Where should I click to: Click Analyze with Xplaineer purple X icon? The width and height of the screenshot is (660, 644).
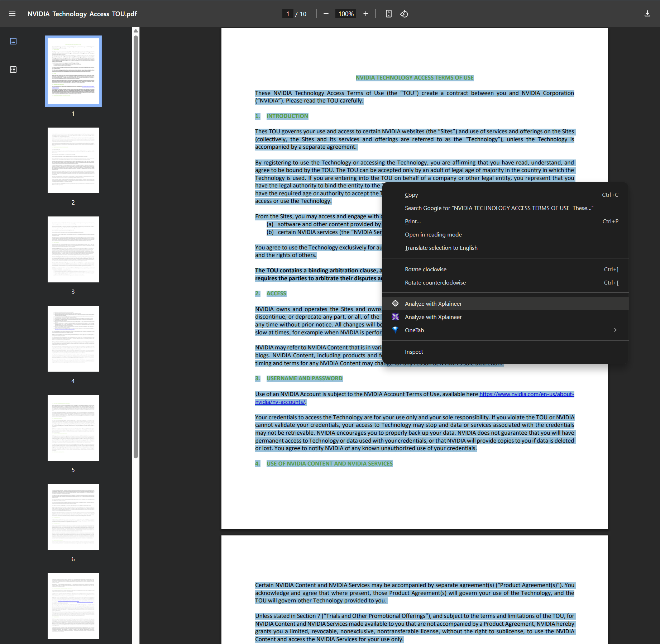(x=395, y=317)
